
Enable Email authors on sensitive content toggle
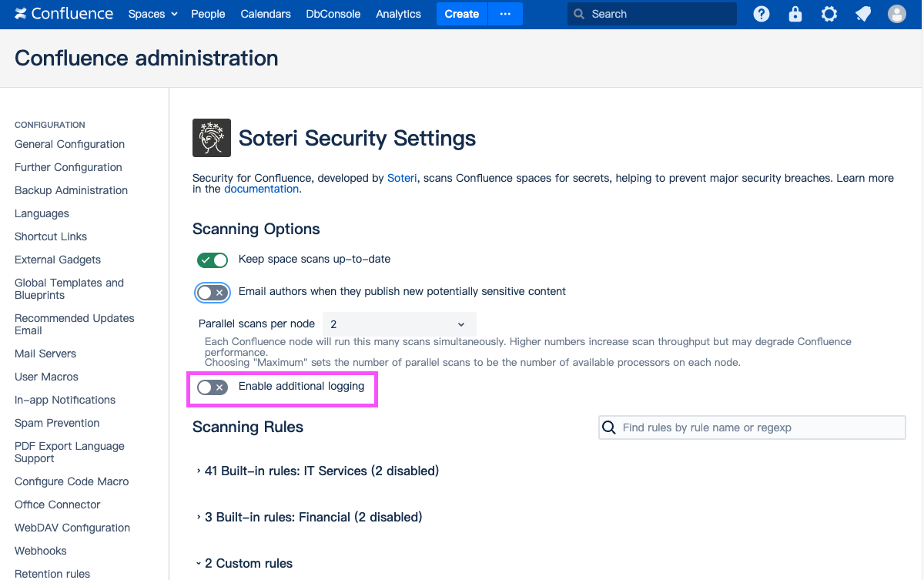[x=213, y=293]
